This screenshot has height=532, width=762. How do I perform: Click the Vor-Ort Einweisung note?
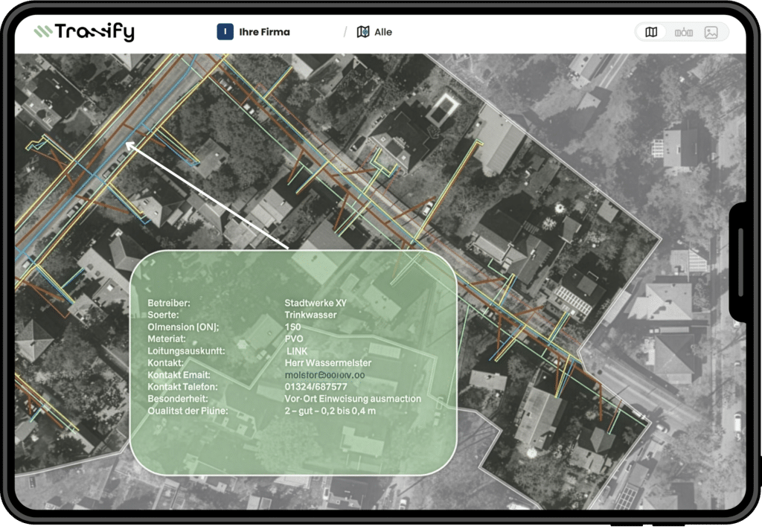click(x=353, y=399)
